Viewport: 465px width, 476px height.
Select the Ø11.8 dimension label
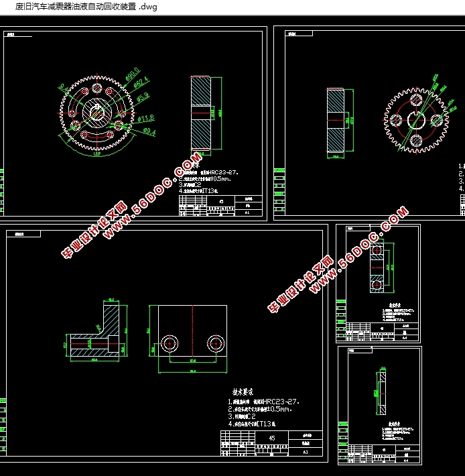point(146,119)
